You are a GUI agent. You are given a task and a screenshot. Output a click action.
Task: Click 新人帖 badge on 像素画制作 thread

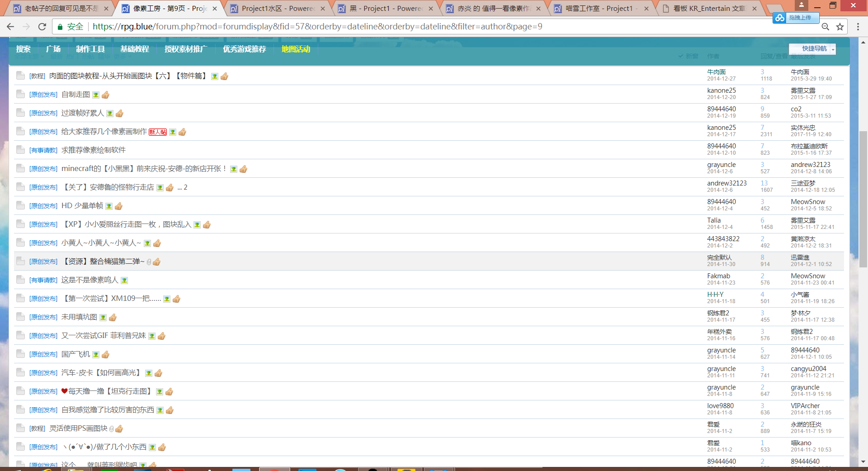(158, 132)
